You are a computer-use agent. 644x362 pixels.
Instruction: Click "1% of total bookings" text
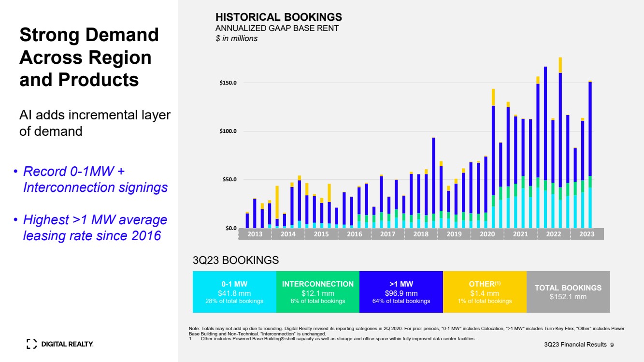pos(485,301)
